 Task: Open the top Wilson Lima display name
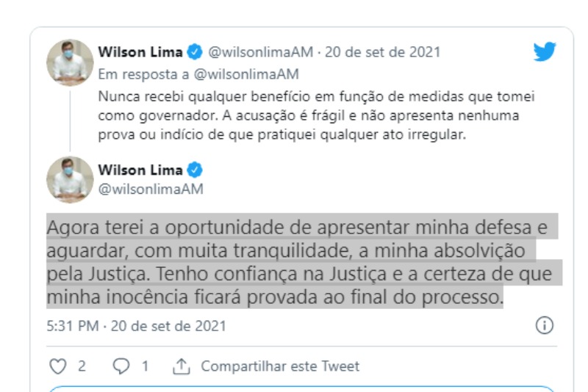[140, 51]
